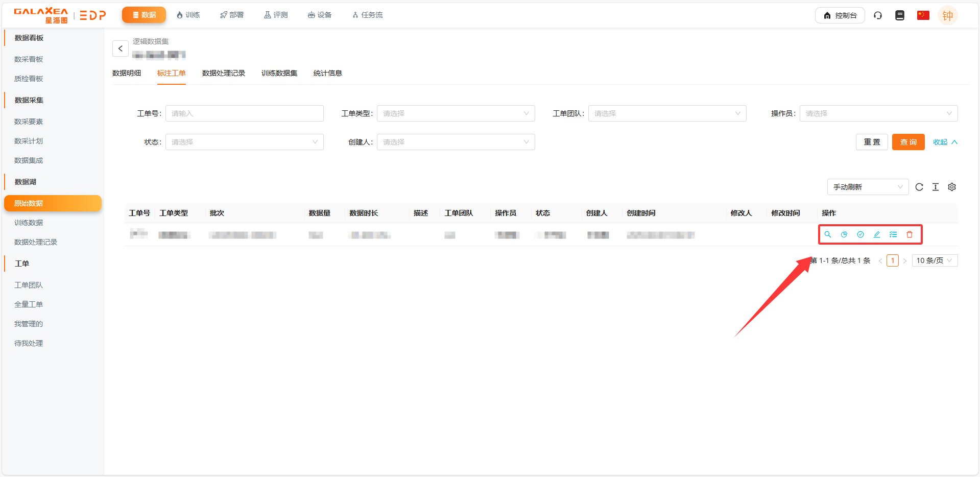Image resolution: width=980 pixels, height=477 pixels.
Task: Click the circled checkmark icon in row
Action: [x=861, y=234]
